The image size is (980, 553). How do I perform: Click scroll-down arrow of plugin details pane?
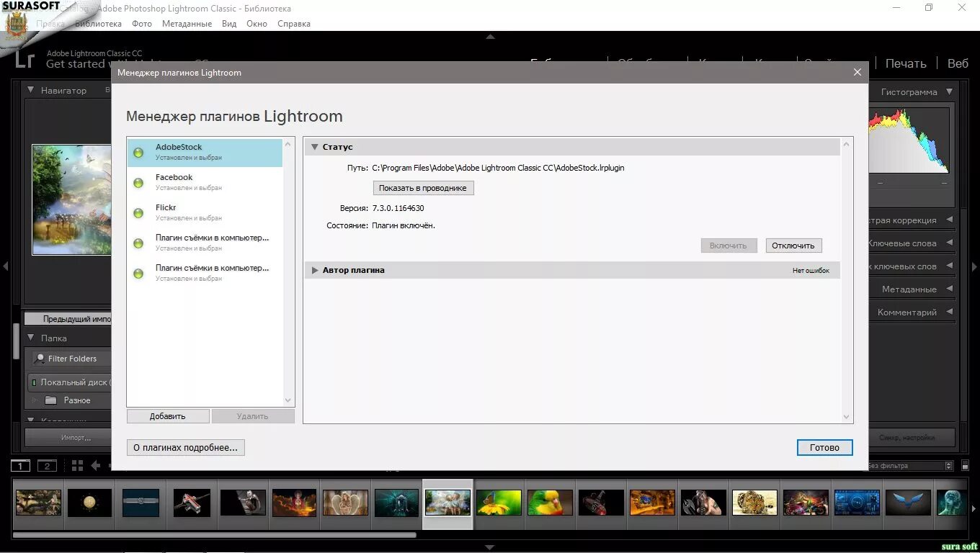pyautogui.click(x=847, y=416)
